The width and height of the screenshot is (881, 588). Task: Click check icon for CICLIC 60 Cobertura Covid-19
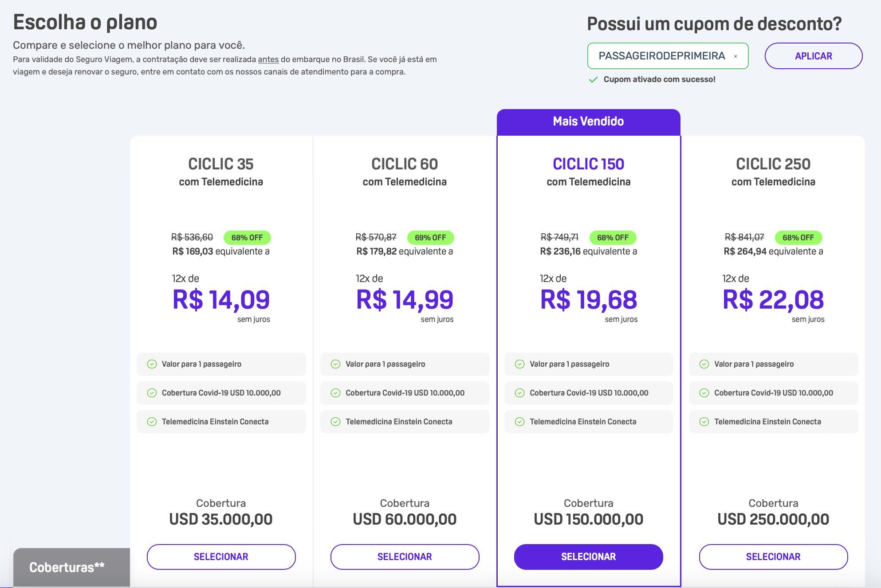(x=335, y=393)
